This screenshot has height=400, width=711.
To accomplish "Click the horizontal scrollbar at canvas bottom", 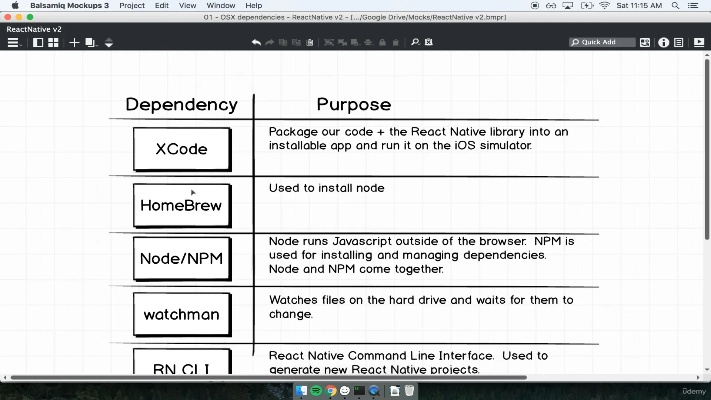I will [350, 378].
